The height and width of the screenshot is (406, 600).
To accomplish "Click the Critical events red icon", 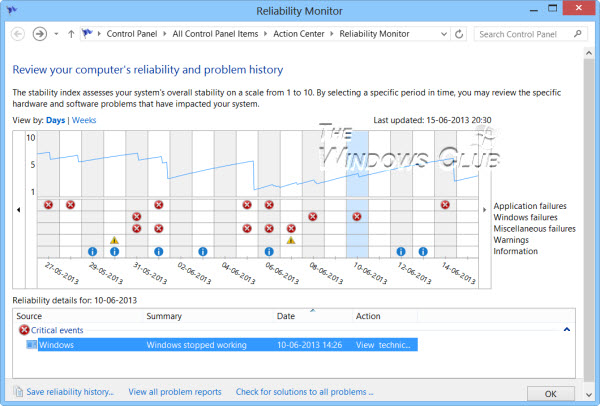I will 24,330.
